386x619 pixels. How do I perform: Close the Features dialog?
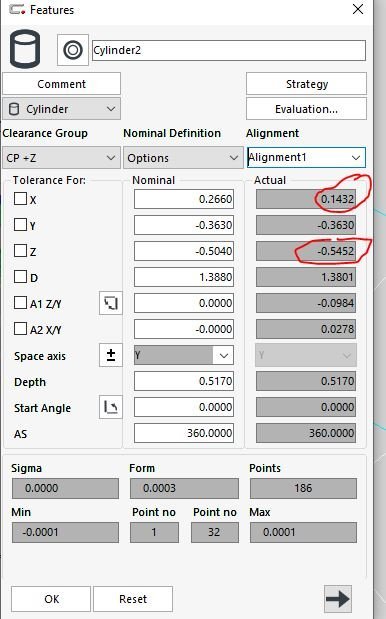pyautogui.click(x=358, y=9)
